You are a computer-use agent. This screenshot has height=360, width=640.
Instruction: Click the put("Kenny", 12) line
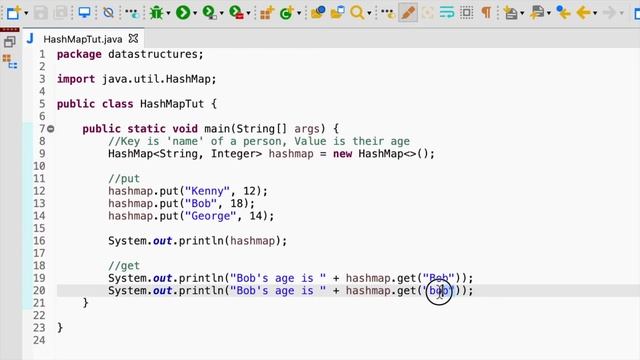(x=188, y=191)
